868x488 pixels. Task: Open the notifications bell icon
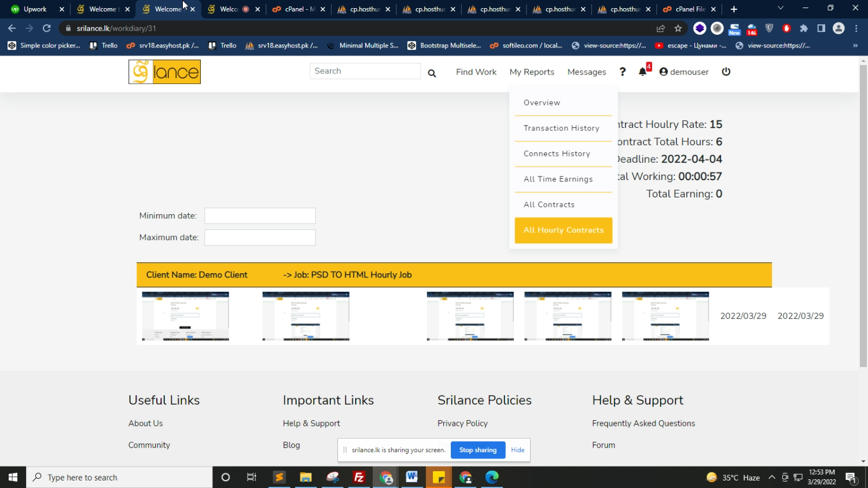coord(642,72)
